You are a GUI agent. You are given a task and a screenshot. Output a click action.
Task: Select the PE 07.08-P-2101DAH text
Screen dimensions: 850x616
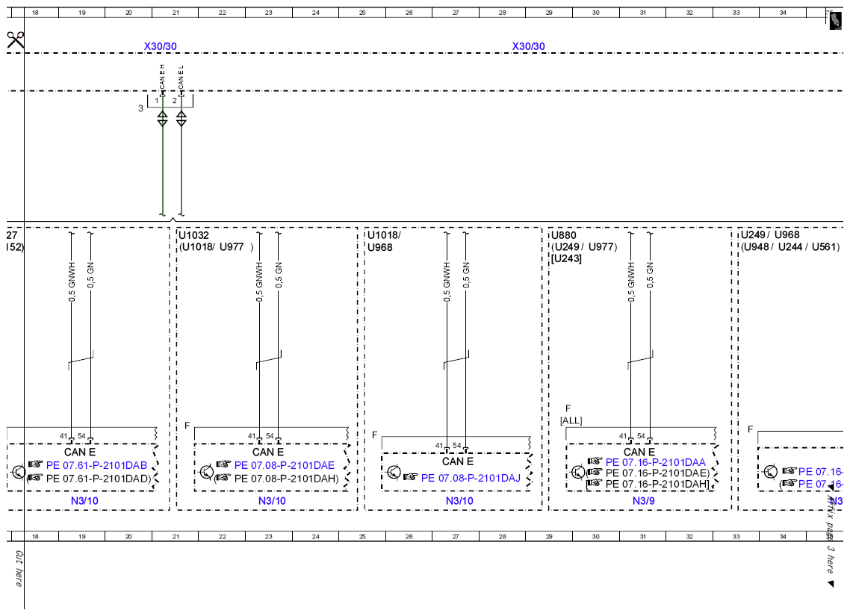[286, 479]
